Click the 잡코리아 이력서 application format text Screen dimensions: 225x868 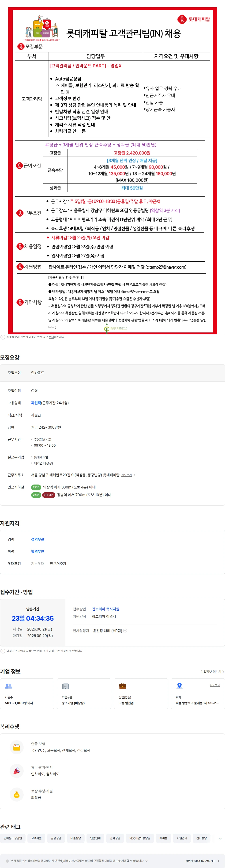coord(104,617)
